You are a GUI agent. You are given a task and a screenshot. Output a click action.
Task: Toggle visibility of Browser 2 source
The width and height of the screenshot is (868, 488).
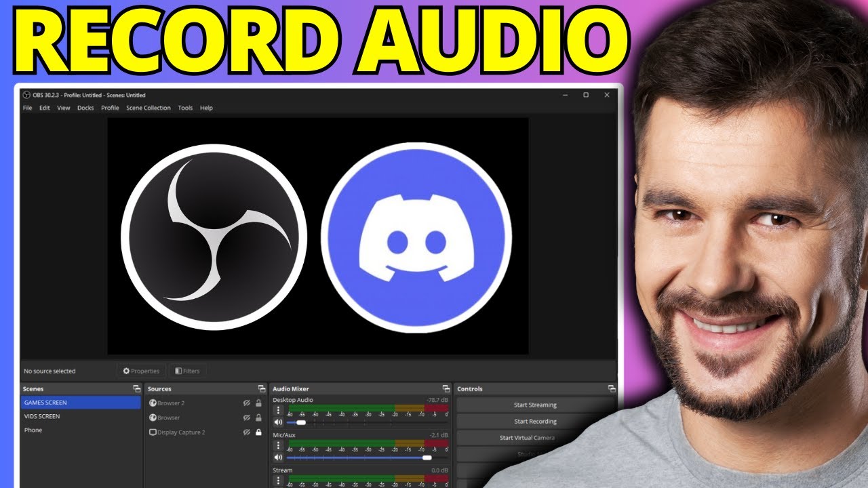click(x=247, y=403)
